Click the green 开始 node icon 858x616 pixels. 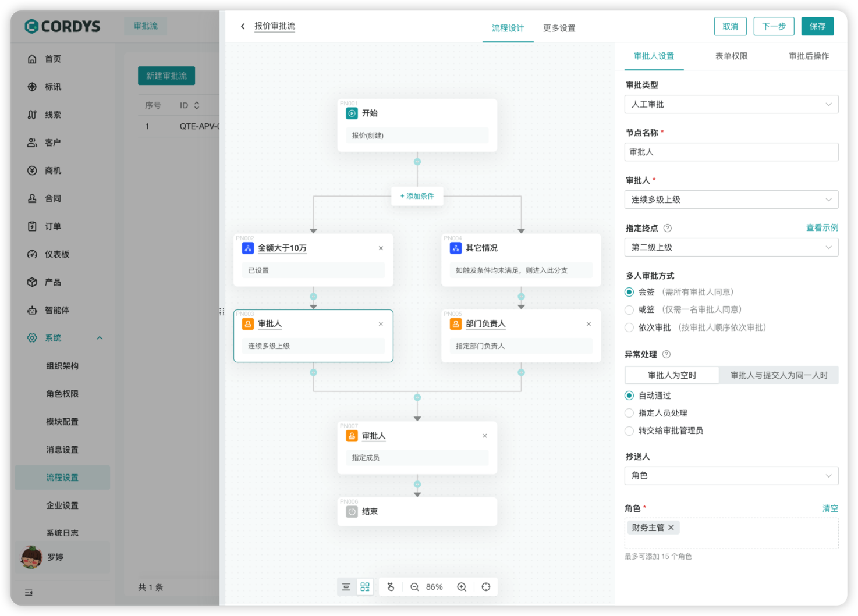(x=352, y=113)
